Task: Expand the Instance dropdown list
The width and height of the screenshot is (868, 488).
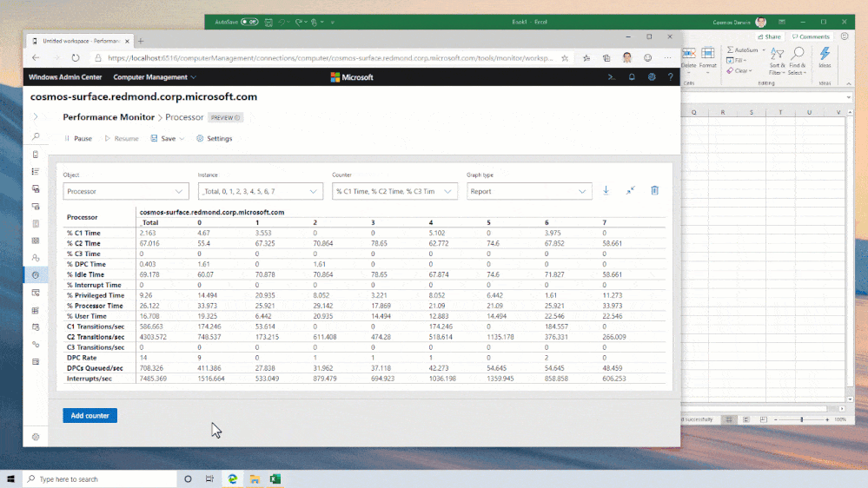Action: 260,191
